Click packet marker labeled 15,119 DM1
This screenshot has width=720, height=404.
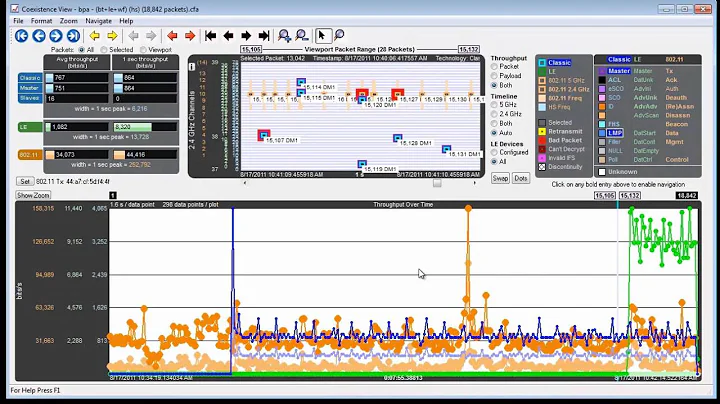click(x=362, y=164)
